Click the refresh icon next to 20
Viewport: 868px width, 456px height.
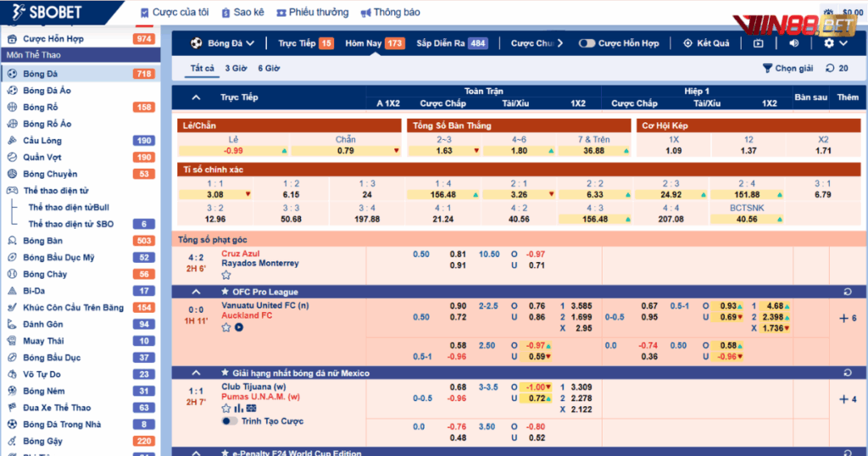(x=830, y=69)
